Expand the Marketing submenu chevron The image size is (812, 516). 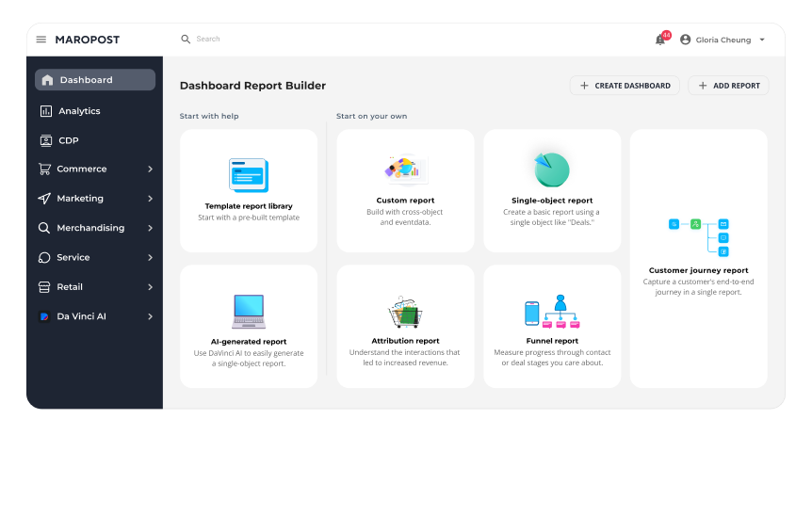point(150,199)
